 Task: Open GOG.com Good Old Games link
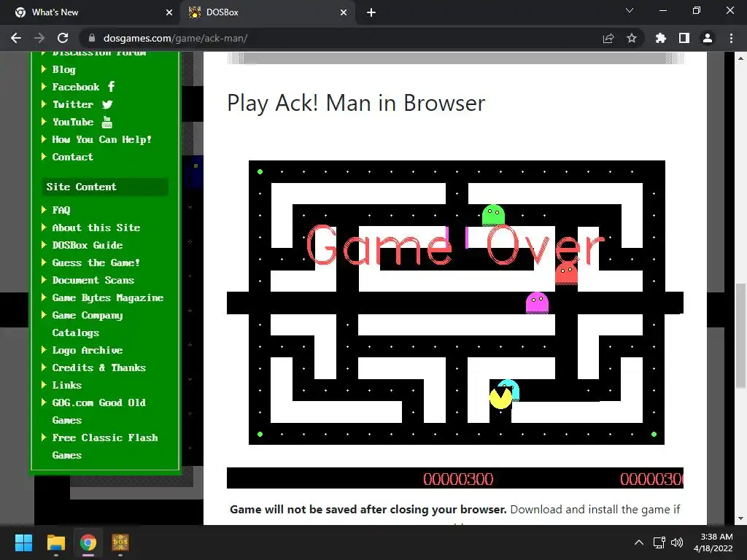click(98, 411)
